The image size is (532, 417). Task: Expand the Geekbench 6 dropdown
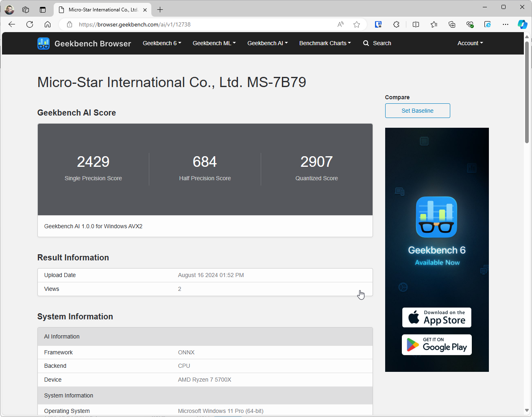[162, 43]
